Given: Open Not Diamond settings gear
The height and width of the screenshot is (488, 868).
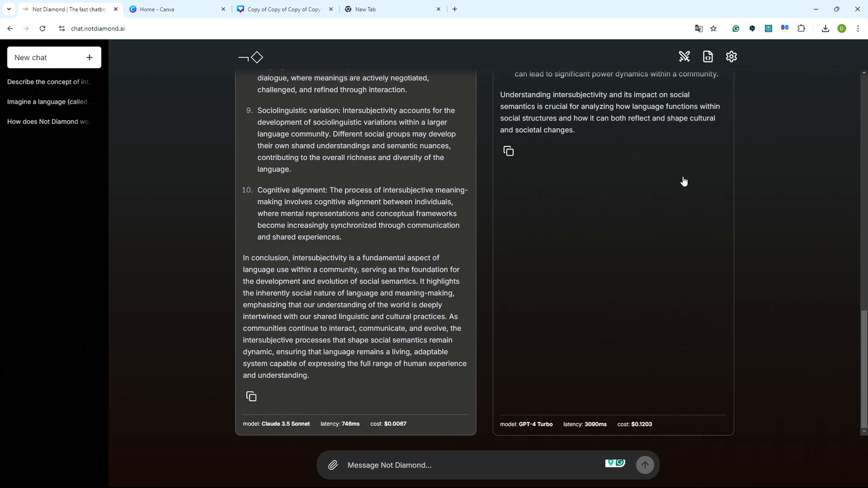Looking at the screenshot, I should point(731,56).
